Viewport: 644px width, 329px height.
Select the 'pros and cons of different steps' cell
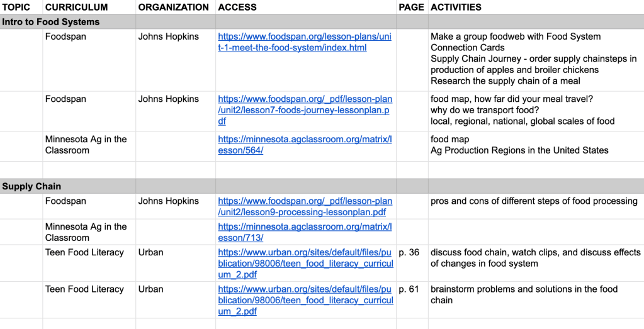[x=534, y=201]
